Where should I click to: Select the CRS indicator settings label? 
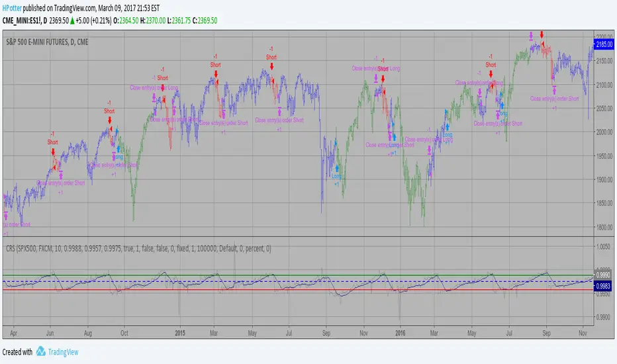[138, 248]
